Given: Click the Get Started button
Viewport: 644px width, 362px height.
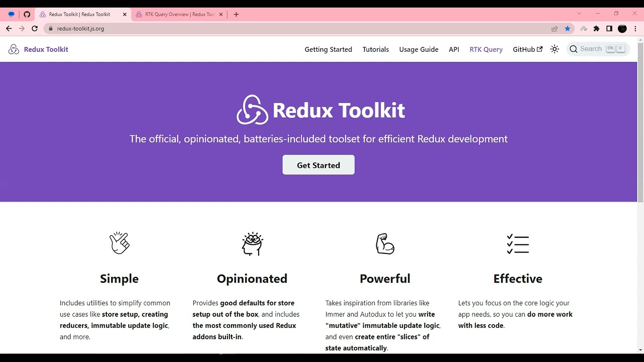Looking at the screenshot, I should point(318,165).
